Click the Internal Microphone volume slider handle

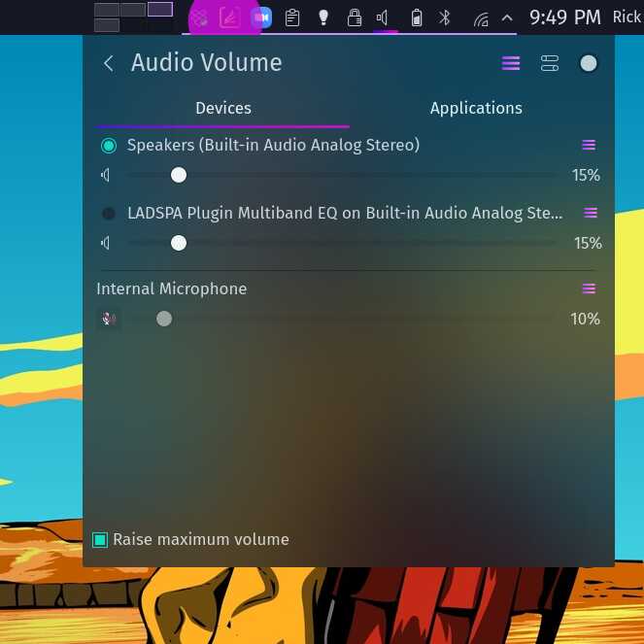click(x=164, y=319)
